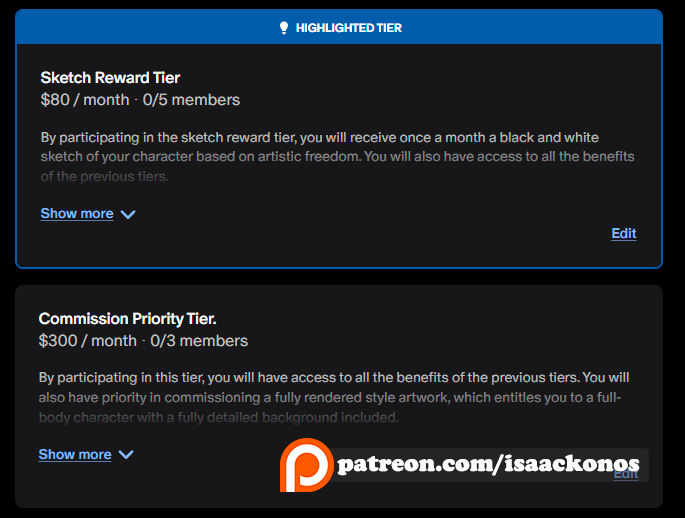The height and width of the screenshot is (518, 685).
Task: Click the 'HIGHLIGHTED TIER' banner label
Action: pyautogui.click(x=348, y=28)
